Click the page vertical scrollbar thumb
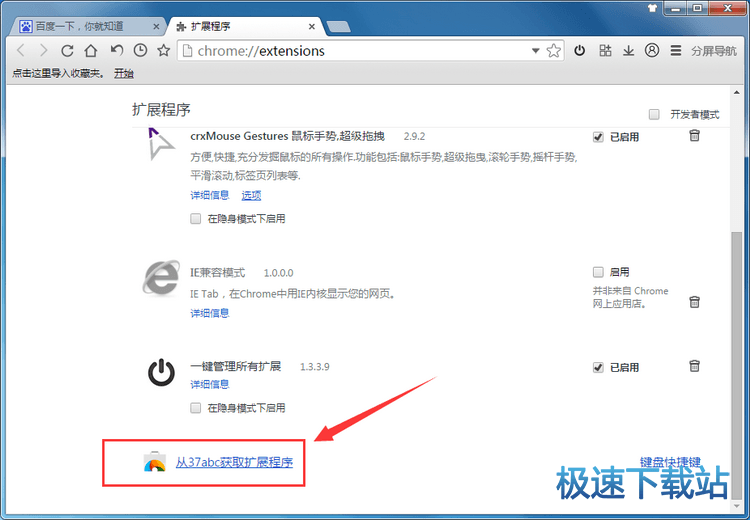Screen dimensions: 750x520 pos(736,364)
